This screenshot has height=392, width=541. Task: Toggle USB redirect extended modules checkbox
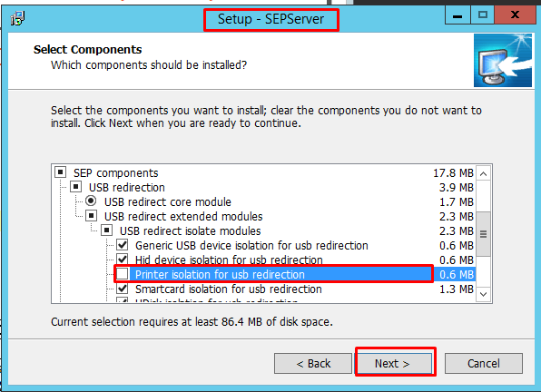92,216
